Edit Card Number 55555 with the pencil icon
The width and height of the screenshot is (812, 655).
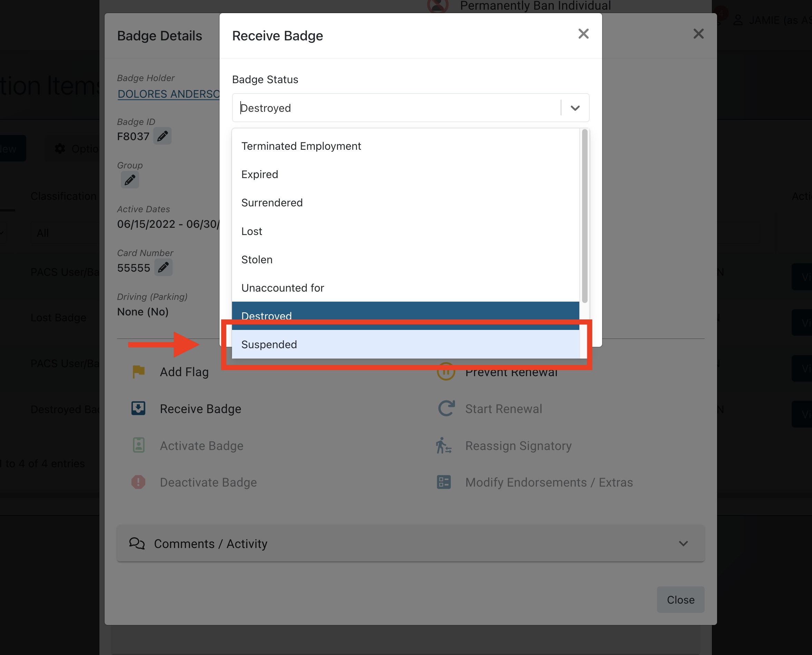163,267
